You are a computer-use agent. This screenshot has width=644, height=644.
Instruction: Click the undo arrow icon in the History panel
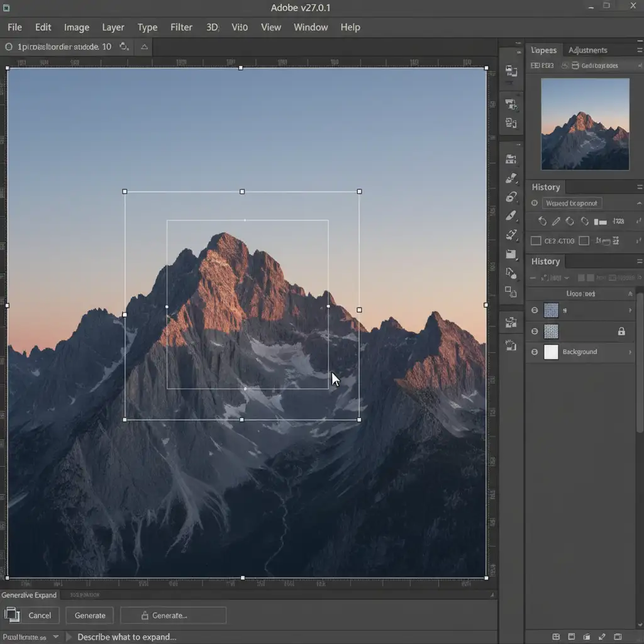[x=542, y=221]
